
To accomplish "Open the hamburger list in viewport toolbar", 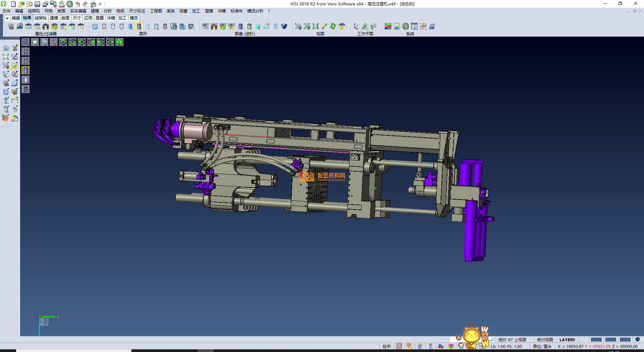I will point(25,42).
